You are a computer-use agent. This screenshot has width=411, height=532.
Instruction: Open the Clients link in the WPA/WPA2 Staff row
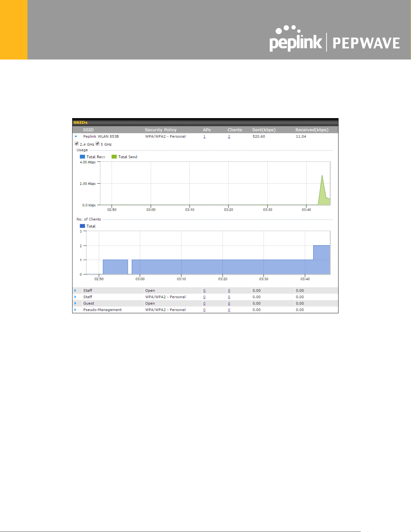coord(229,297)
